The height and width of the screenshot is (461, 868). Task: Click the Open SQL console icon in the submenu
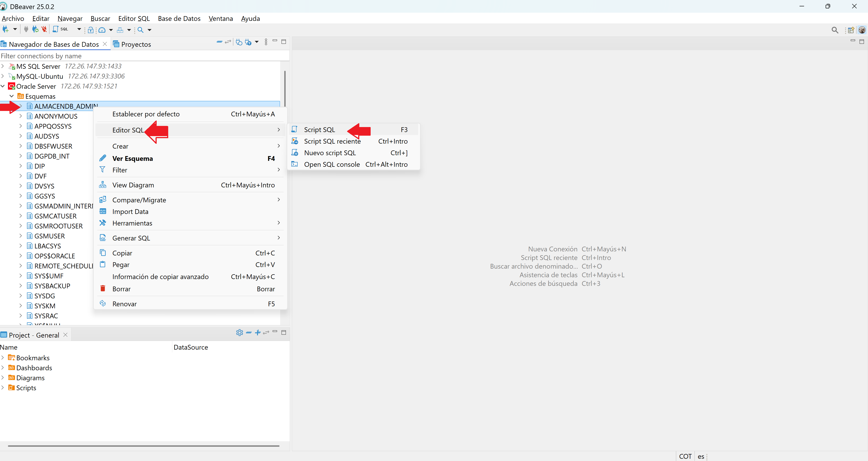pos(295,164)
